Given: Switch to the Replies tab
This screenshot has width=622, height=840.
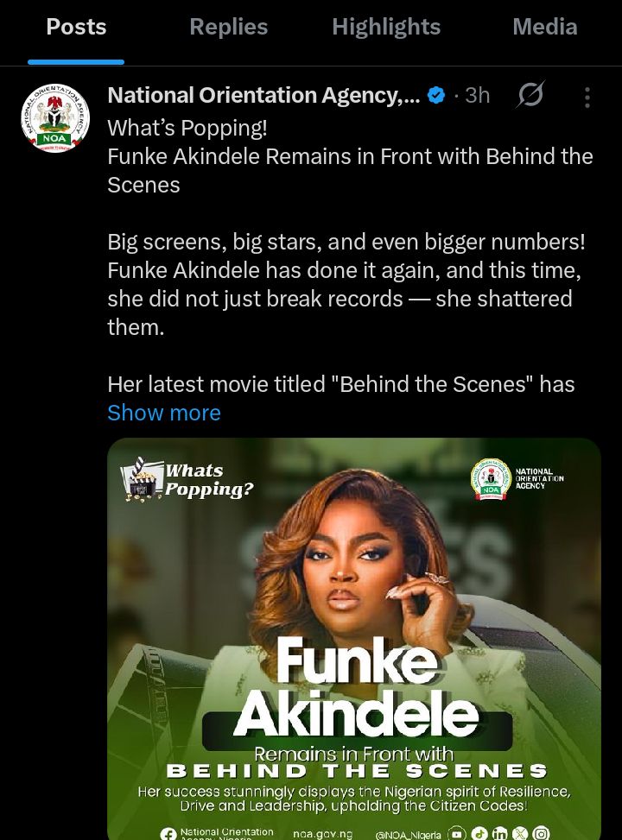Looking at the screenshot, I should click(228, 27).
